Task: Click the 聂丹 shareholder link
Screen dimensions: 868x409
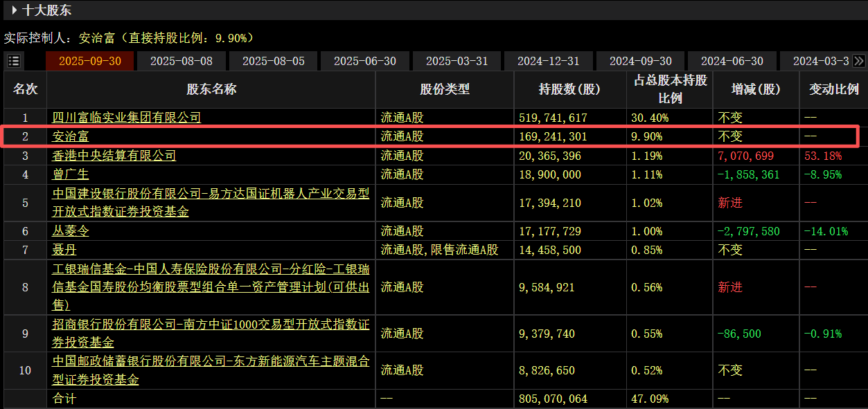Action: (64, 250)
